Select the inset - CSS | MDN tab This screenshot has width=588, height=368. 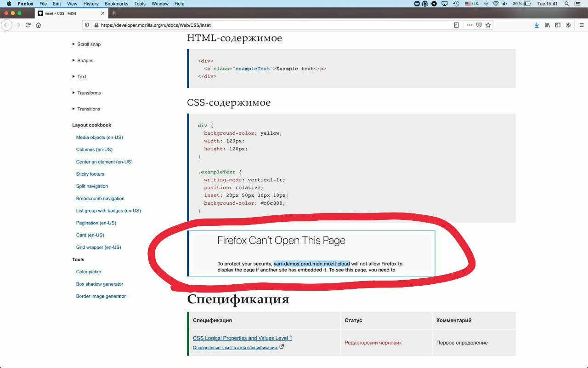(x=71, y=13)
